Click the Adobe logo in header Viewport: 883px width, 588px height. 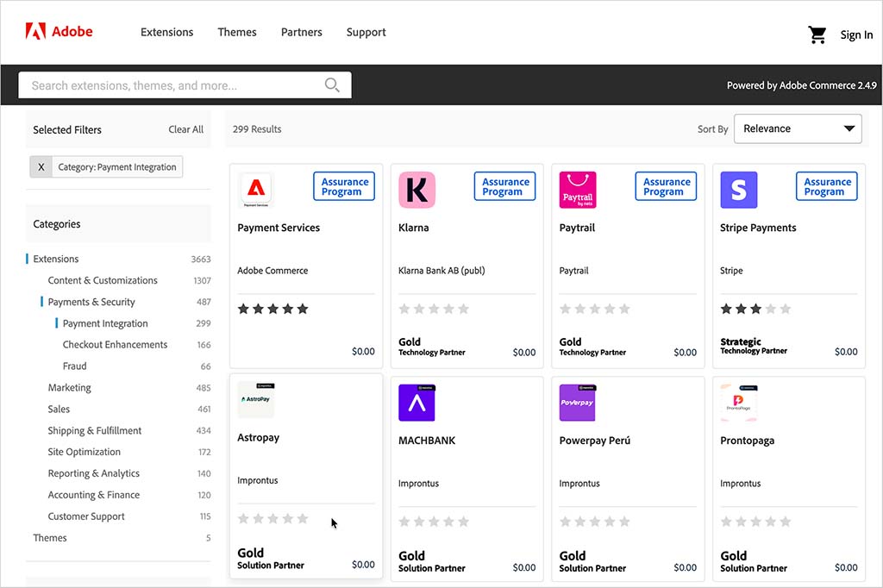pos(59,32)
